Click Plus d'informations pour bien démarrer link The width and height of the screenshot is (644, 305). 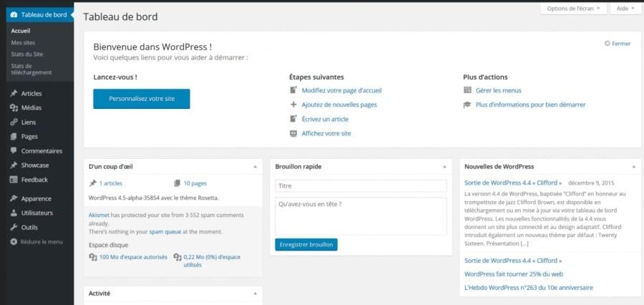tap(531, 105)
